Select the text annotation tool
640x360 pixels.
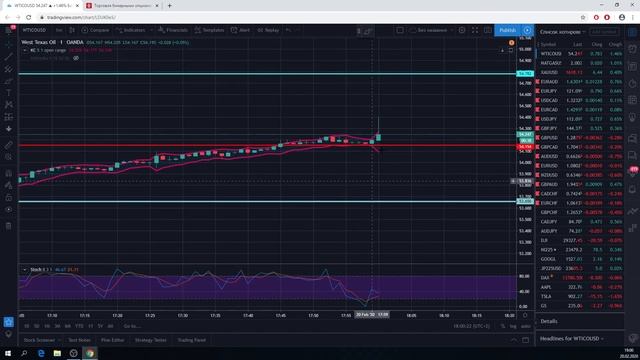point(8,93)
